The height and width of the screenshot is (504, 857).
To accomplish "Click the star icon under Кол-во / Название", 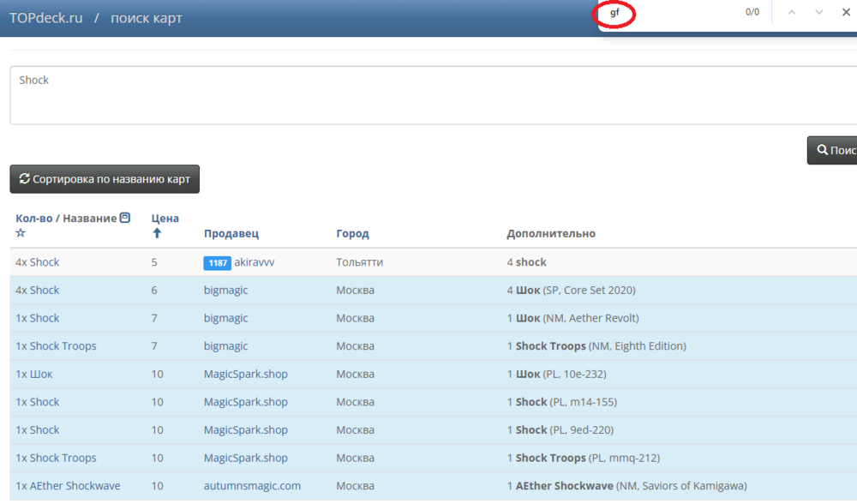I will (21, 233).
